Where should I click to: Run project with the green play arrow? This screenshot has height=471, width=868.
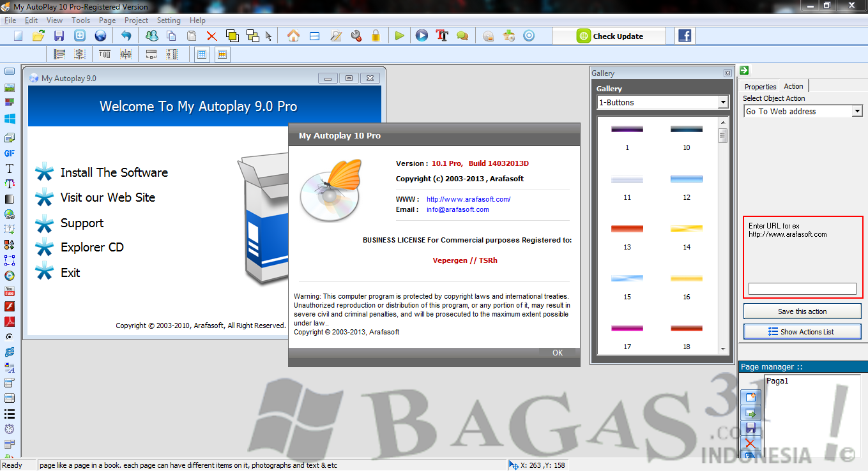pos(399,36)
